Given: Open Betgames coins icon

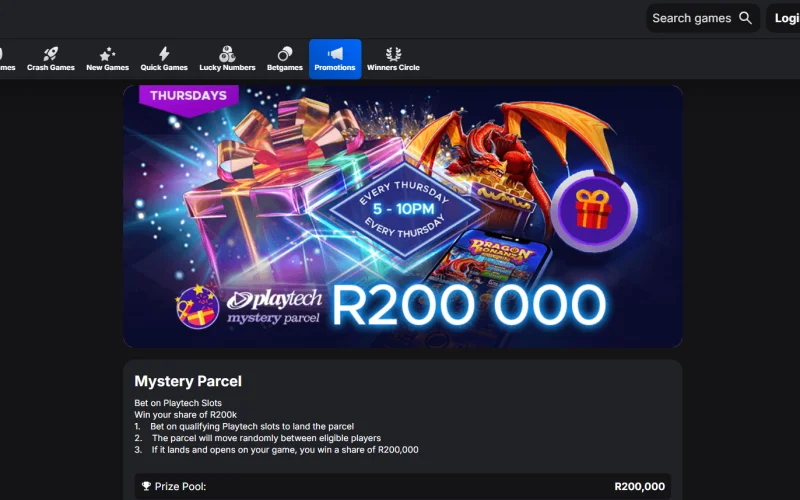Looking at the screenshot, I should coord(285,54).
